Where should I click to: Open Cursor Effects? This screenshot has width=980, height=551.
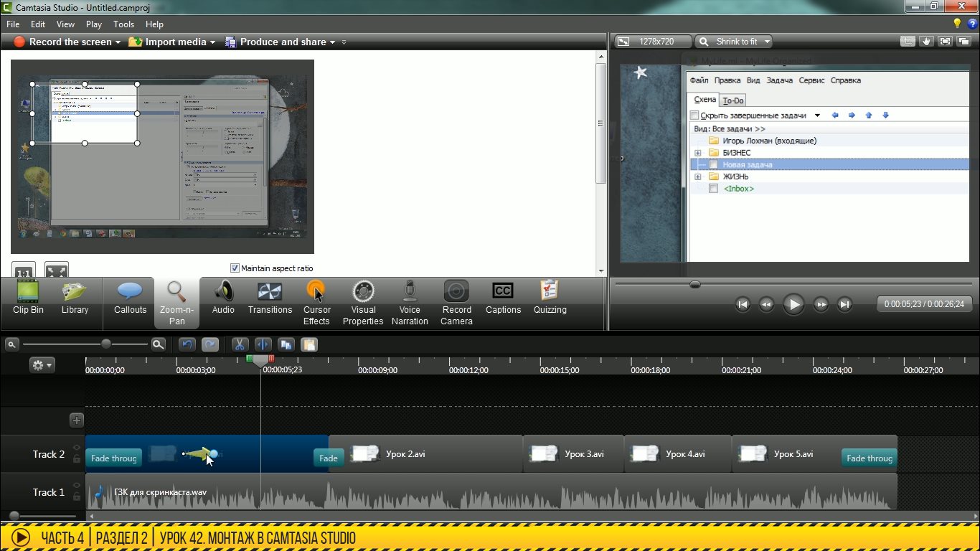click(x=316, y=303)
